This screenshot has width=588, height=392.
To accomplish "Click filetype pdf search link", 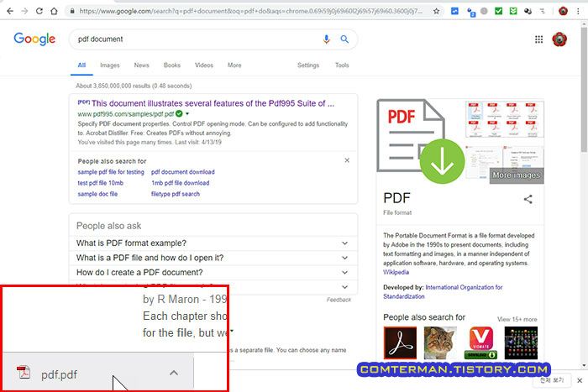I will (x=176, y=194).
